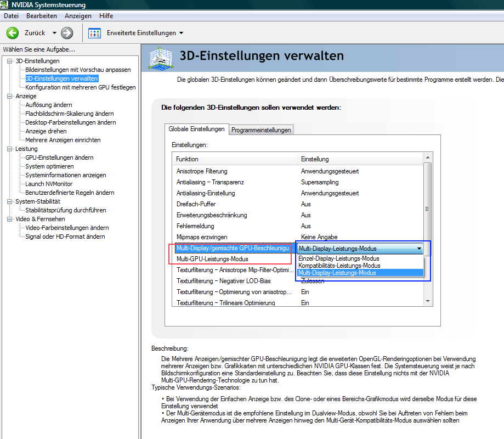Choose Einzel-Display-Leistungs-Modus in dropdown list

click(360, 258)
